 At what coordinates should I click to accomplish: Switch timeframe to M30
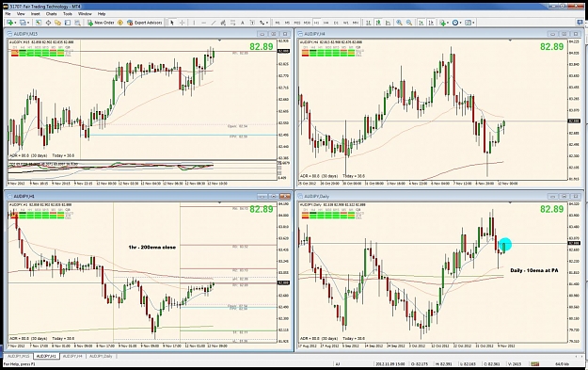pos(307,23)
